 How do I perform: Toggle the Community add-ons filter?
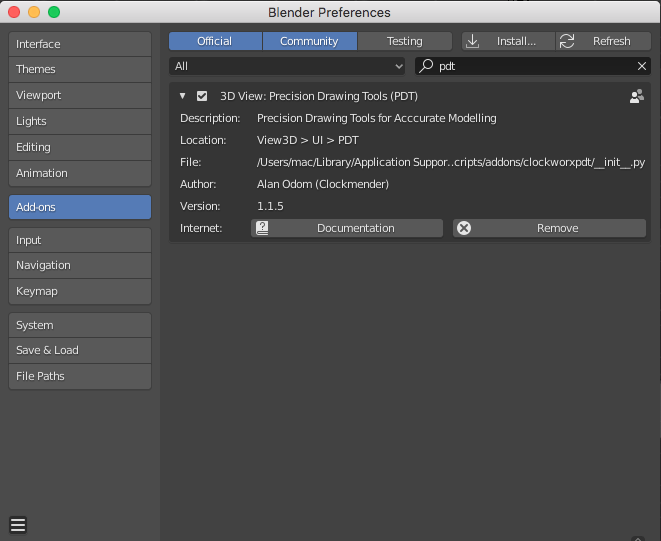pos(309,41)
